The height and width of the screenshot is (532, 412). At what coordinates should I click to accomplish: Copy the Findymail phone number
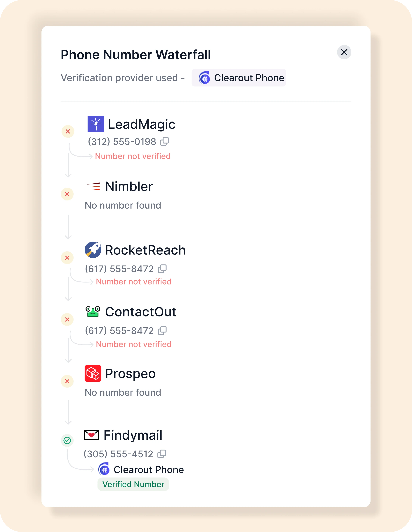pos(162,454)
